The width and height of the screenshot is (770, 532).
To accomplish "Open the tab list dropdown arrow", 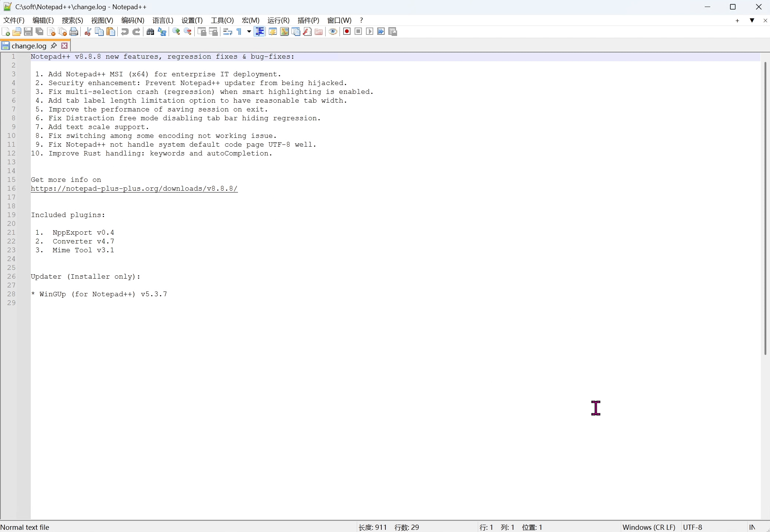I will [x=752, y=21].
